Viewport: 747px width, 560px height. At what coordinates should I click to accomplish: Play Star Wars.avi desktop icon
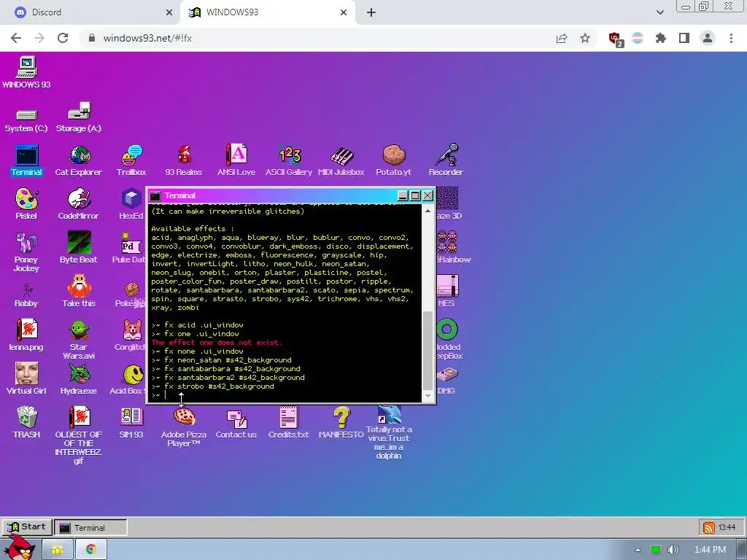coord(79,340)
